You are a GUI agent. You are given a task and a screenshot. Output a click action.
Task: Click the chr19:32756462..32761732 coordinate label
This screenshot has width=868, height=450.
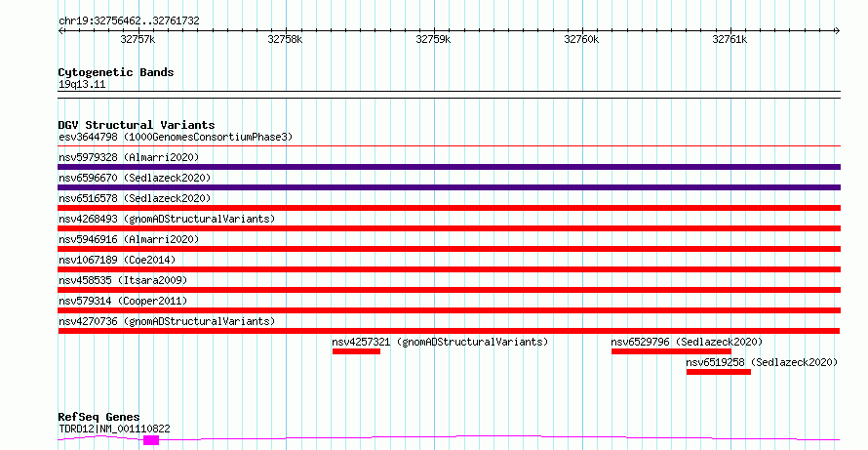pyautogui.click(x=129, y=20)
